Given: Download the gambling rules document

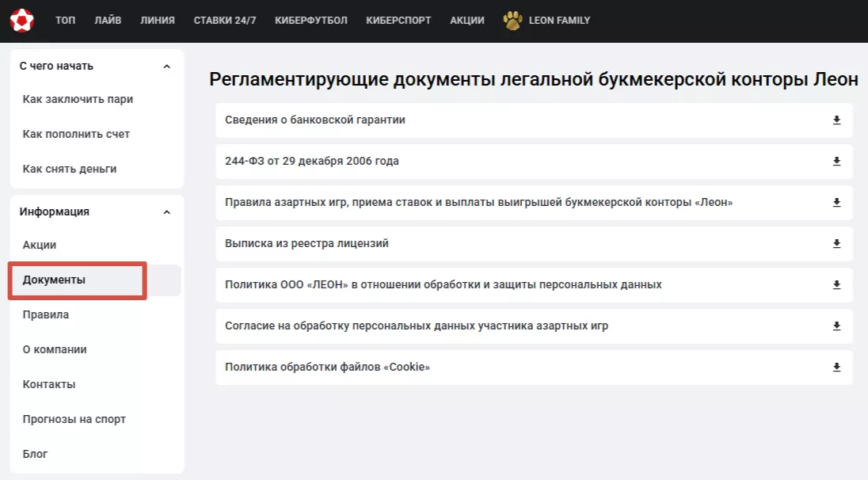Looking at the screenshot, I should click(x=836, y=202).
